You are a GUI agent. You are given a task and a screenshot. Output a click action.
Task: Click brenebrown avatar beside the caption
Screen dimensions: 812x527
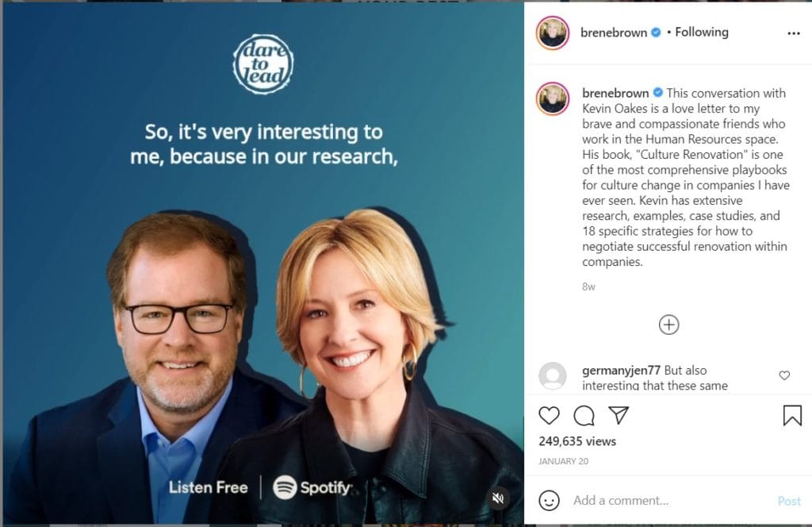point(552,98)
